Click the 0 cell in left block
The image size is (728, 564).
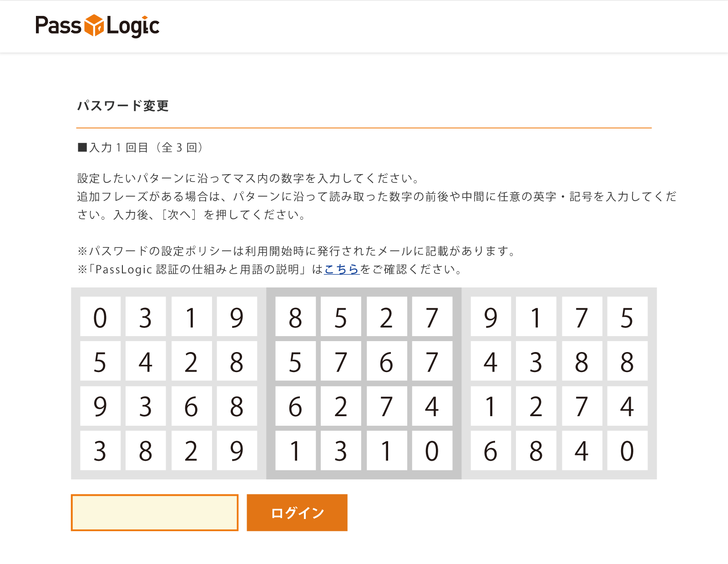pyautogui.click(x=100, y=317)
